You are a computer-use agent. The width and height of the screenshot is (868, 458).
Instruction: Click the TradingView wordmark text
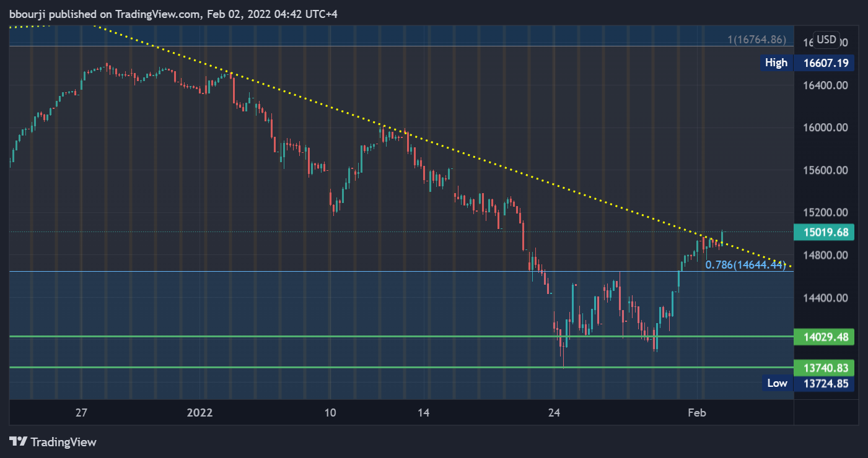(x=64, y=442)
